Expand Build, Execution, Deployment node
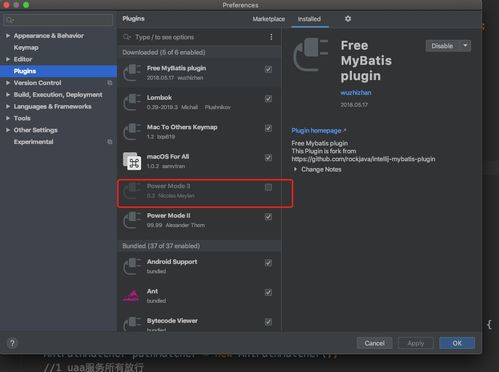The height and width of the screenshot is (372, 499). pyautogui.click(x=8, y=95)
